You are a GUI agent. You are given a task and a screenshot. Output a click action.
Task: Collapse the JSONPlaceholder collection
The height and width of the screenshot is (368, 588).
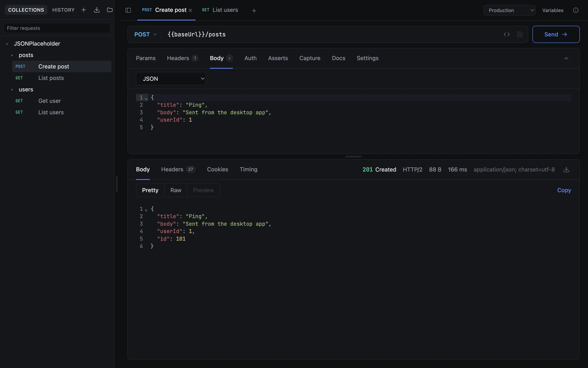pyautogui.click(x=7, y=44)
